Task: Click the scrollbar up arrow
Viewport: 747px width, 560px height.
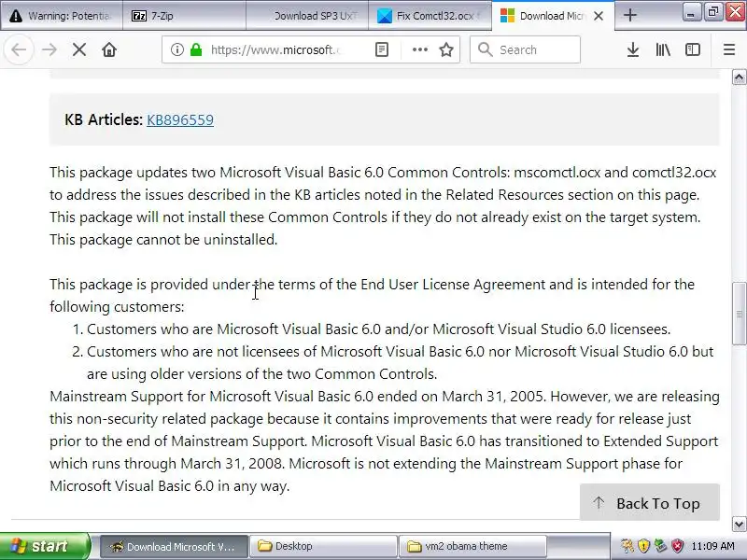Action: click(x=739, y=77)
